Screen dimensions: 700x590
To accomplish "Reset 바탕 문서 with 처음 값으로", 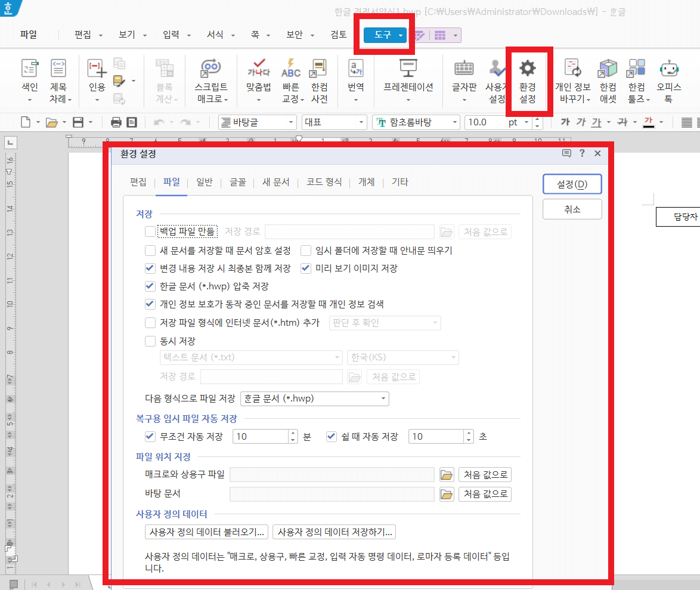I will pos(485,495).
